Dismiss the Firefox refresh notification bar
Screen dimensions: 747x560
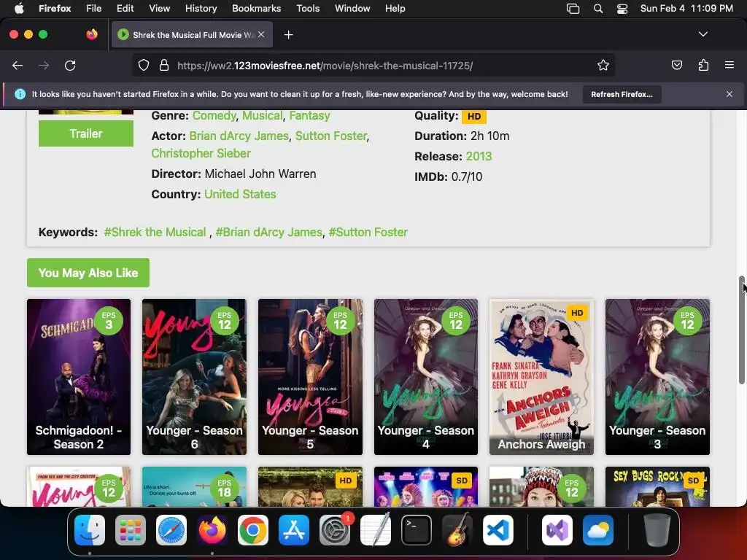(x=729, y=94)
